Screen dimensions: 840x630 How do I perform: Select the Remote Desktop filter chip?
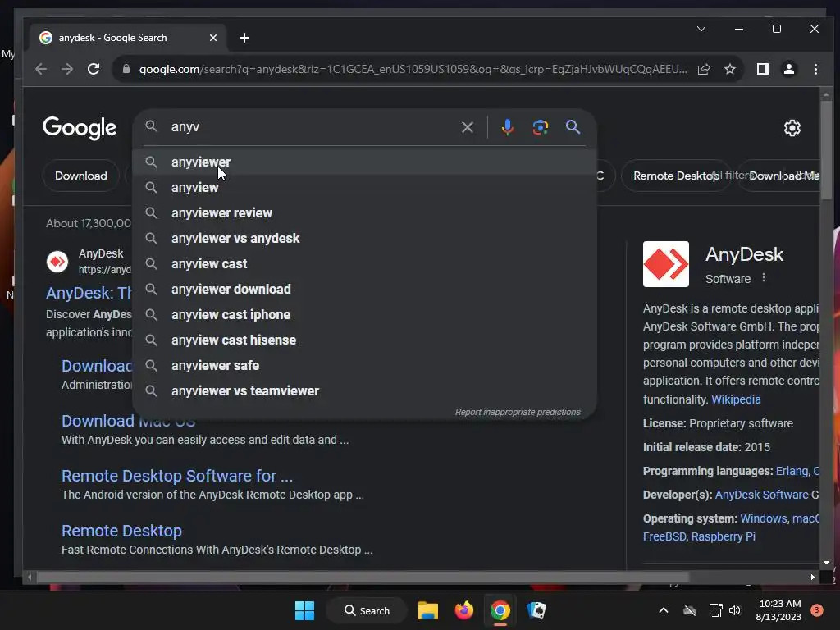click(x=676, y=176)
